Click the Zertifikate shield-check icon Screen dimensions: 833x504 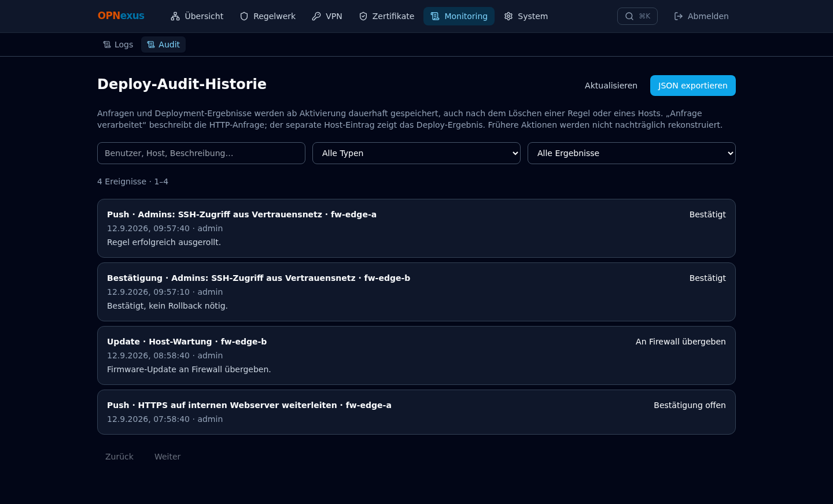[x=363, y=16]
